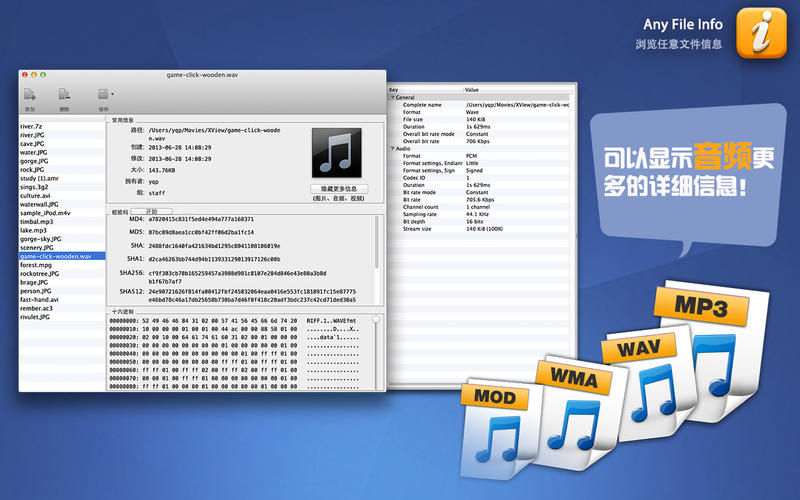Select rock.JPG in the file list
Viewport: 800px width, 500px height.
tap(62, 169)
